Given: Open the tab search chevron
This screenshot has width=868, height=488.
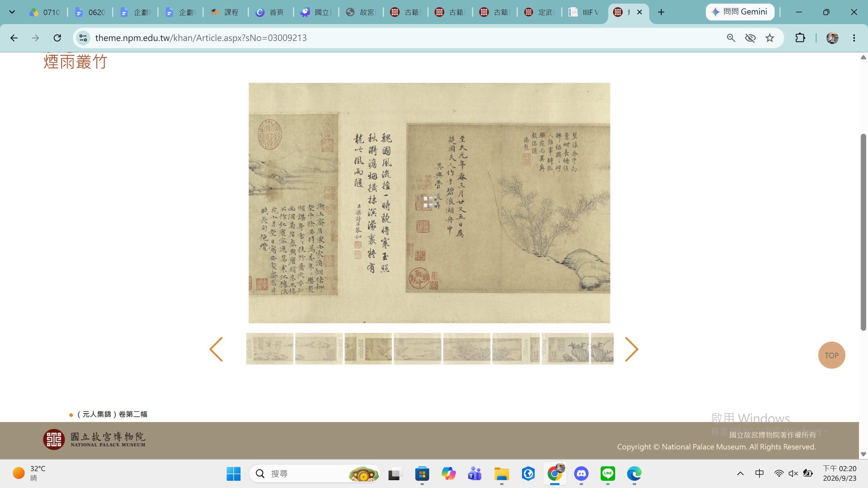Looking at the screenshot, I should click(x=12, y=12).
